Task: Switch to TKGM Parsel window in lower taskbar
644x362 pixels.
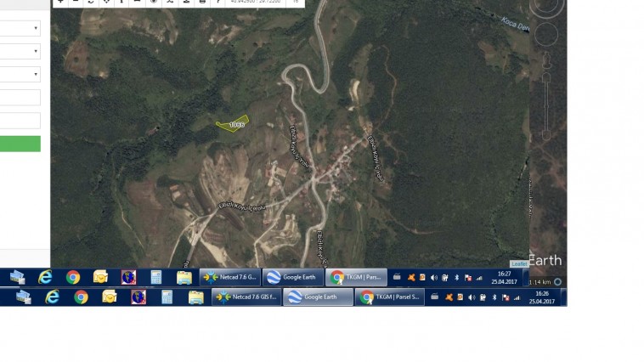Action: coord(389,297)
